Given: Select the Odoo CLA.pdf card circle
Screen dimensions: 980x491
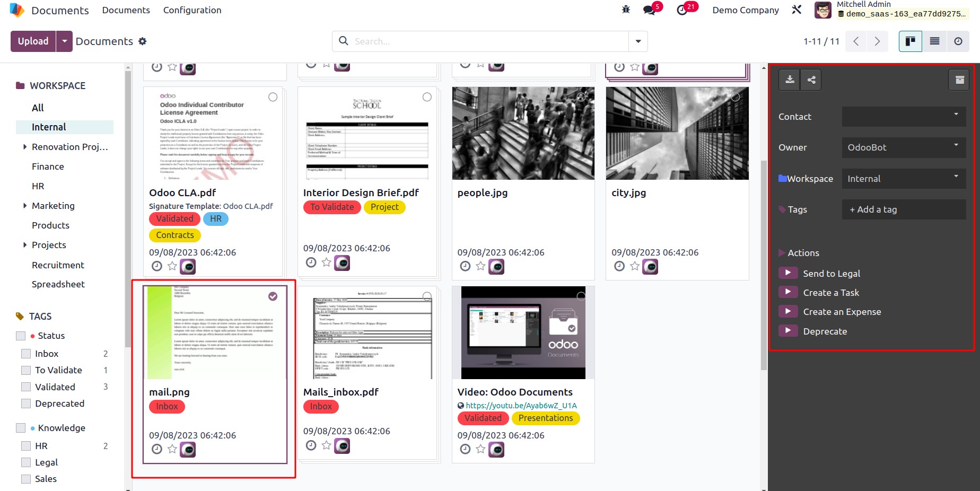Looking at the screenshot, I should tap(273, 97).
